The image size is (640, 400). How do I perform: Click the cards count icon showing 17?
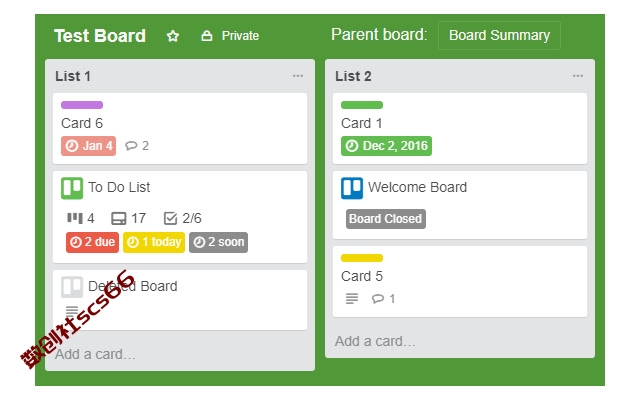[x=118, y=218]
